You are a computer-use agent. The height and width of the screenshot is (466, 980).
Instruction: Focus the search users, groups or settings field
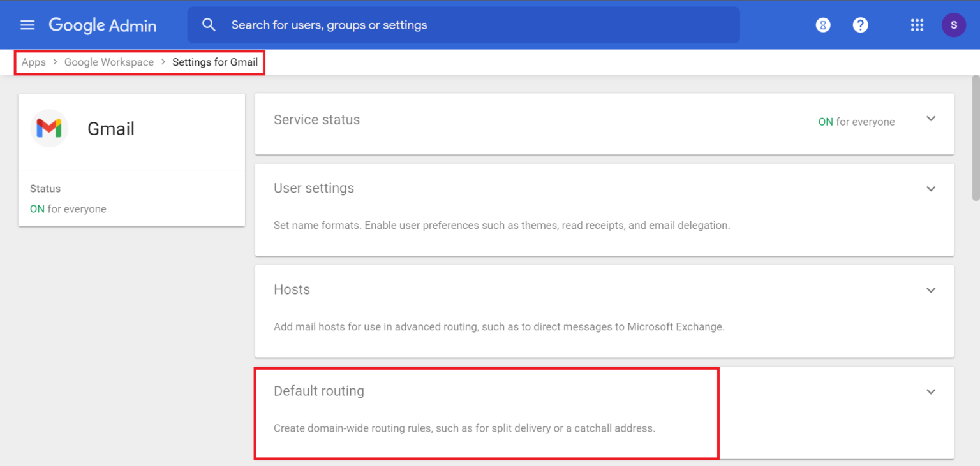[464, 25]
